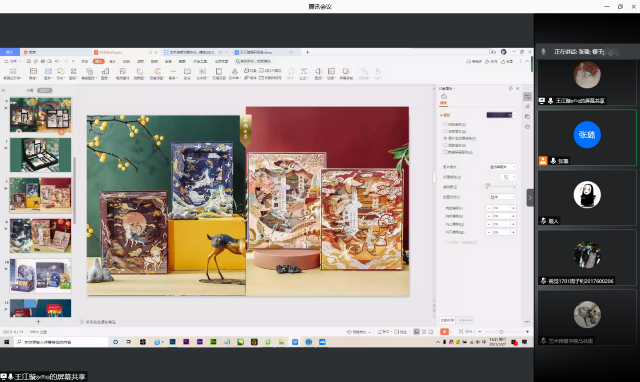The height and width of the screenshot is (382, 640).
Task: Open the Shapes insert tool
Action: click(61, 73)
